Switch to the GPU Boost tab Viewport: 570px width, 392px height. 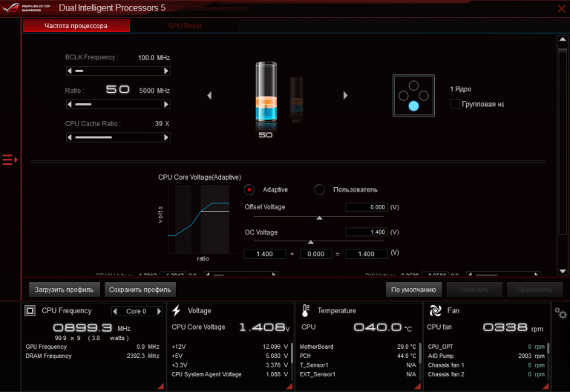pos(185,26)
